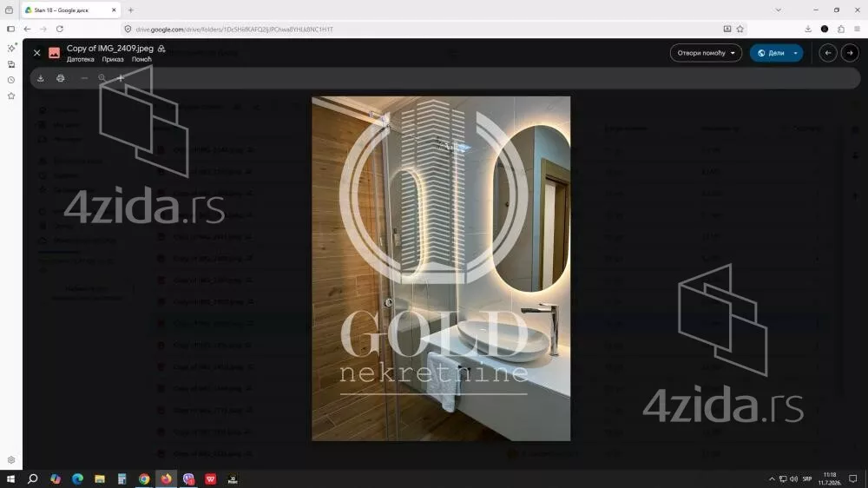This screenshot has width=868, height=488.
Task: Reset zoom with magnifier icon
Action: coord(102,78)
